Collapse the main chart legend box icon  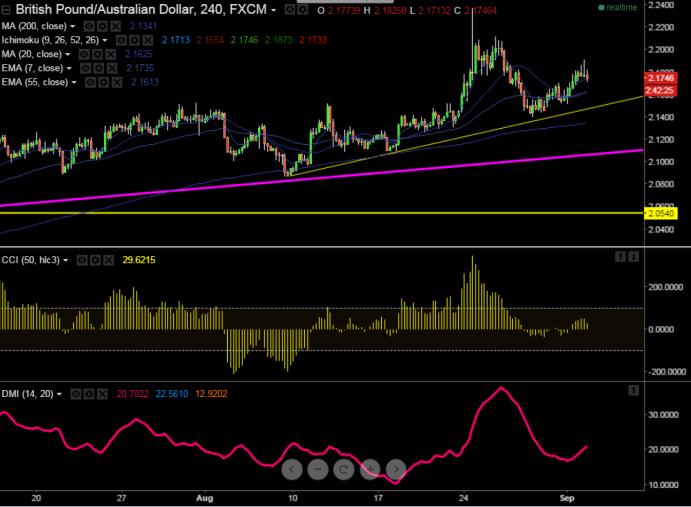[x=6, y=9]
